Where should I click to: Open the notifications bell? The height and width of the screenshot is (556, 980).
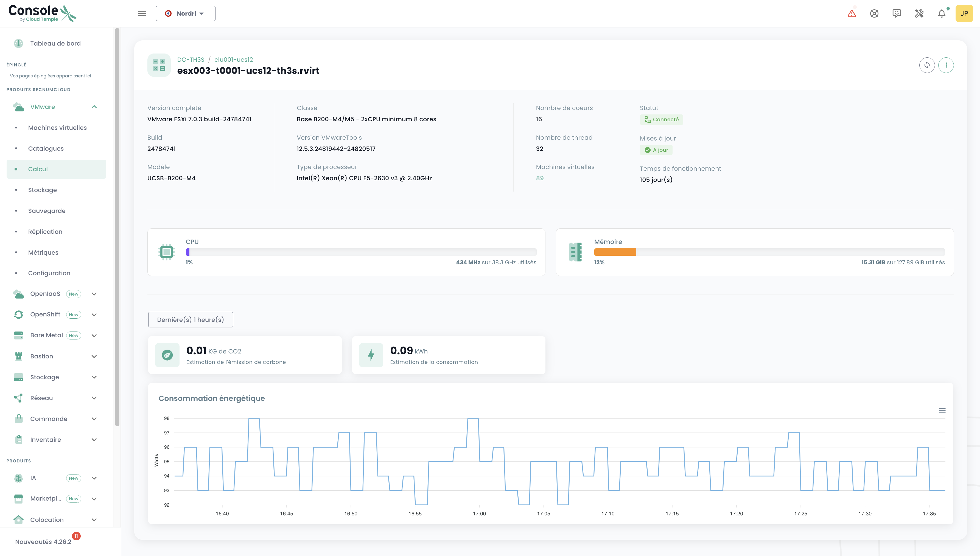pyautogui.click(x=942, y=14)
